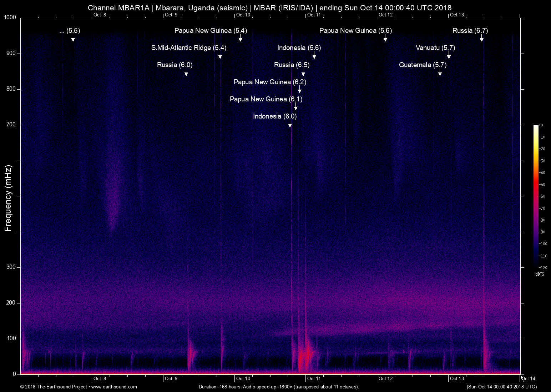This screenshot has height=392, width=551.
Task: Select the Papua New Guinea (6.1) label
Action: pyautogui.click(x=266, y=99)
